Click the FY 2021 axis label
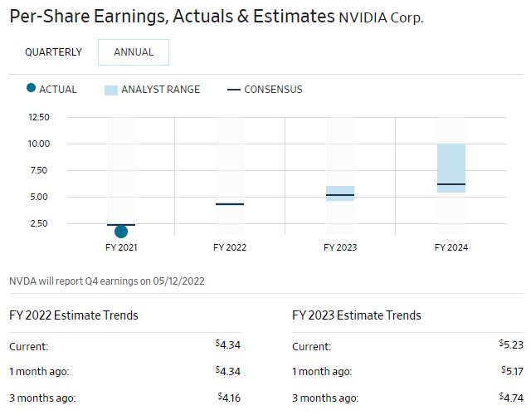The width and height of the screenshot is (531, 420). [x=121, y=247]
